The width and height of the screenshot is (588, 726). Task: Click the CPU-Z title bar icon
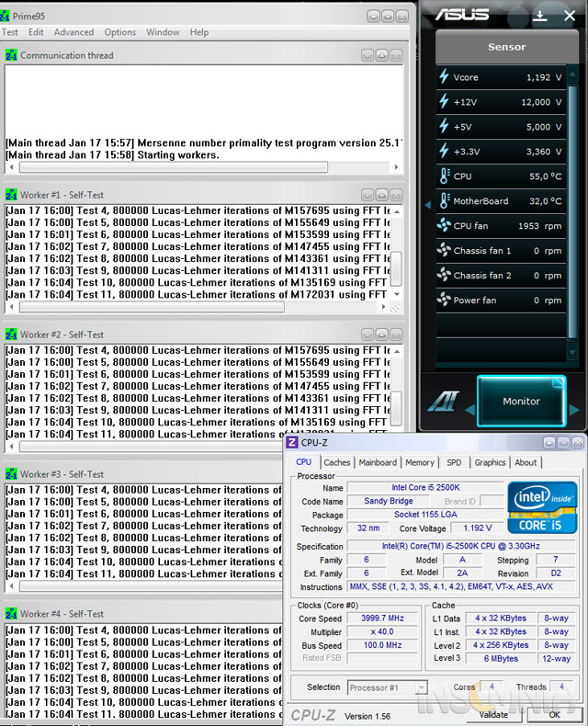pos(292,443)
